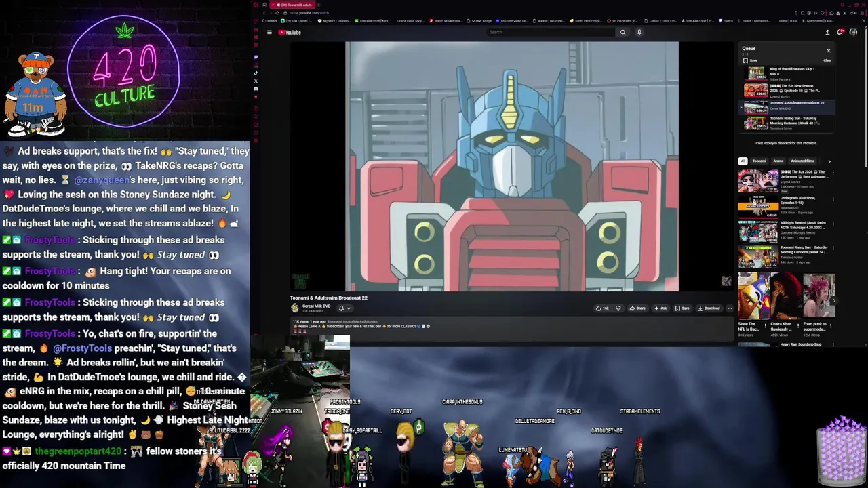This screenshot has width=868, height=488.
Task: Open the YouTube create upload icon
Action: 827,32
